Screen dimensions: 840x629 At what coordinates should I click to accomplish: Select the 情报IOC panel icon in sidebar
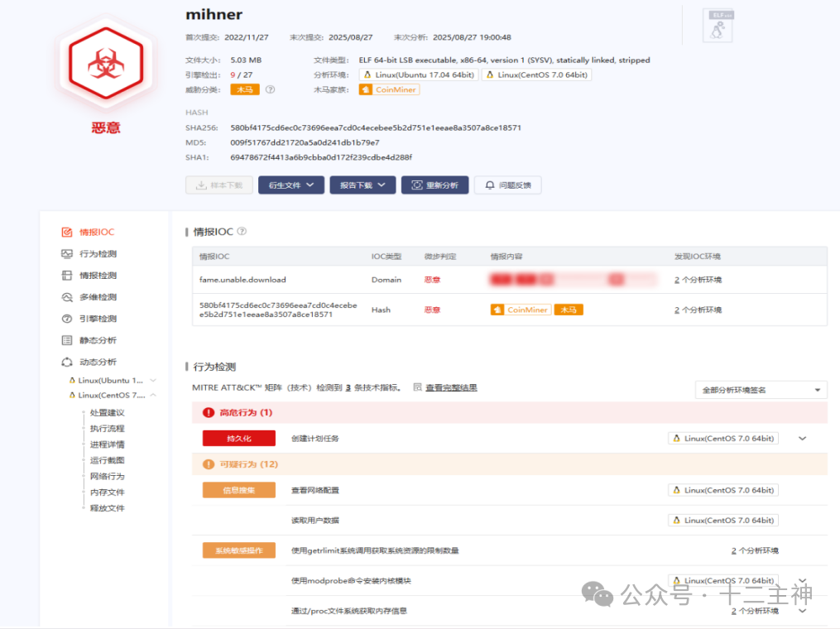(67, 232)
